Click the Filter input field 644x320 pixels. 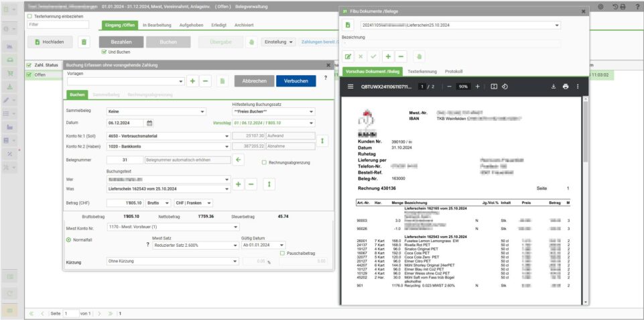coord(58,25)
